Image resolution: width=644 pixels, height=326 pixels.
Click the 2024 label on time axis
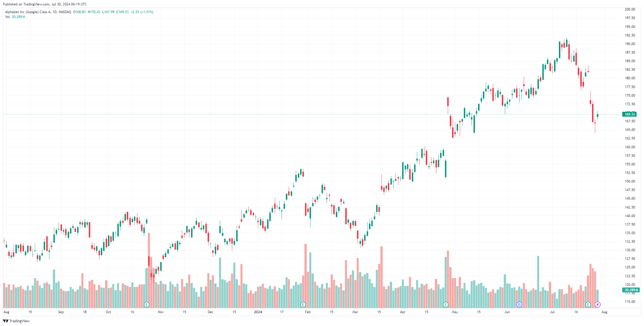click(x=258, y=312)
